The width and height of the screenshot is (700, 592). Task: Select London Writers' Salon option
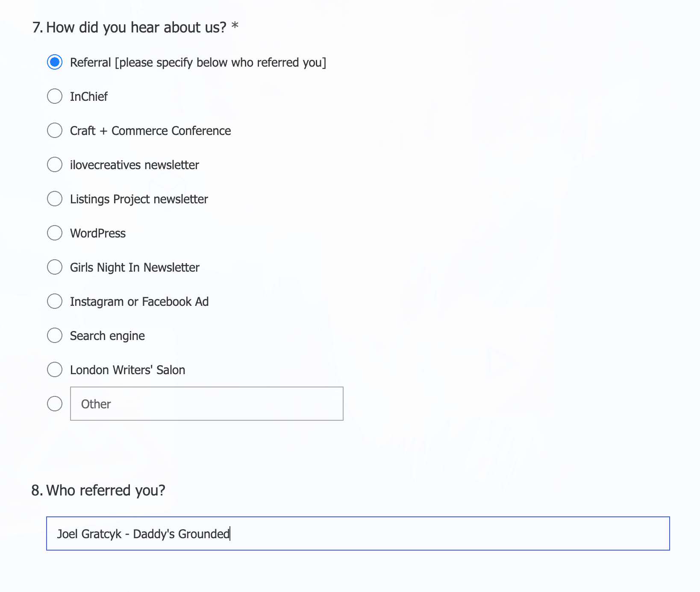55,370
